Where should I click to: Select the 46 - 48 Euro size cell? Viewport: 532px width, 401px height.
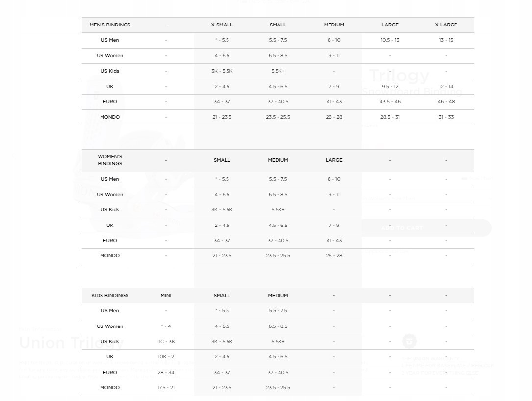(x=446, y=102)
